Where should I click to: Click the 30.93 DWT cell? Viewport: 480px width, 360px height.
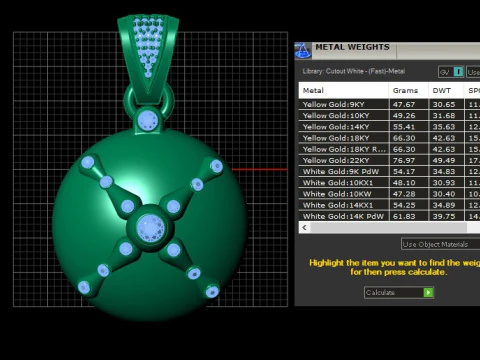tap(446, 183)
